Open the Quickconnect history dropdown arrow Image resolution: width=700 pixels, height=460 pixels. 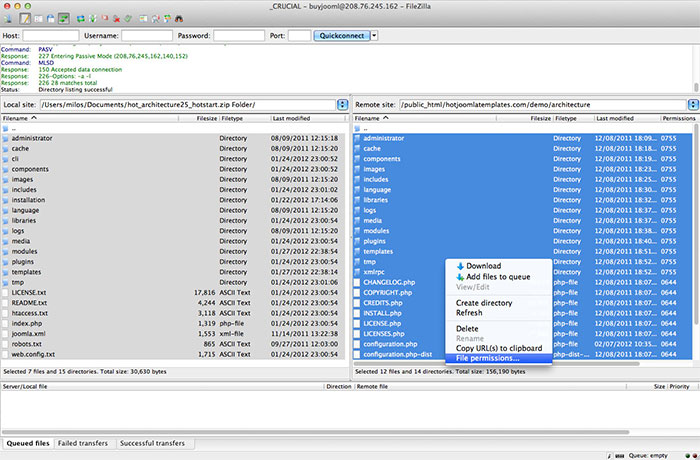click(x=374, y=36)
